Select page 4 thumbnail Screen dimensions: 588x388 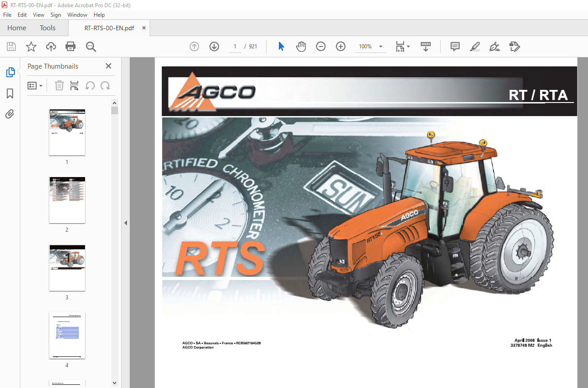pos(67,336)
